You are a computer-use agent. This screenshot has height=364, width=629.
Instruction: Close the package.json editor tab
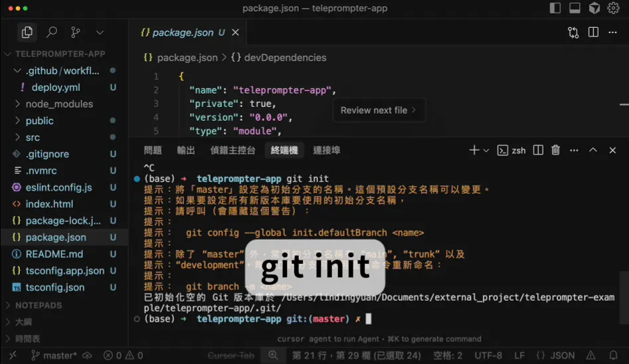pos(236,33)
